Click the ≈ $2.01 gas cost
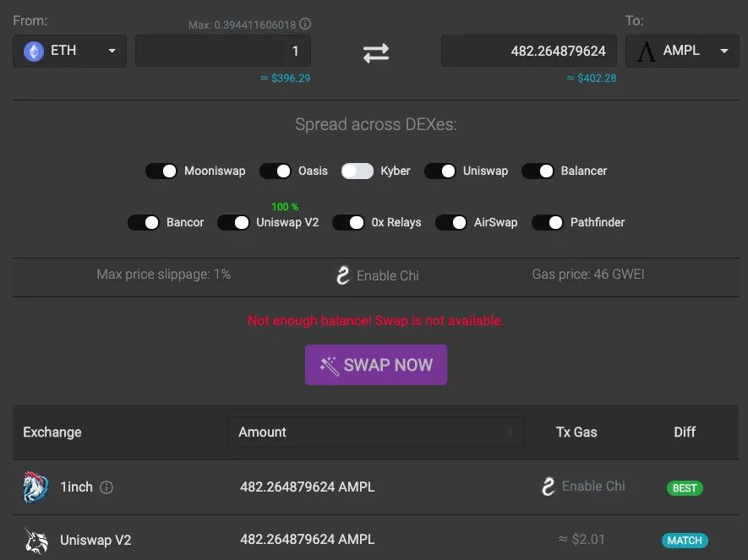Image resolution: width=748 pixels, height=560 pixels. pos(581,540)
